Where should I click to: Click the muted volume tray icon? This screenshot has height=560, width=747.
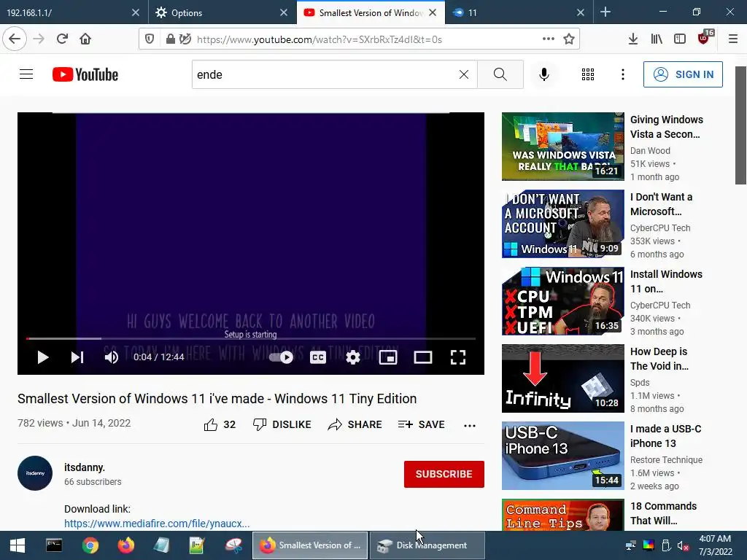click(683, 545)
